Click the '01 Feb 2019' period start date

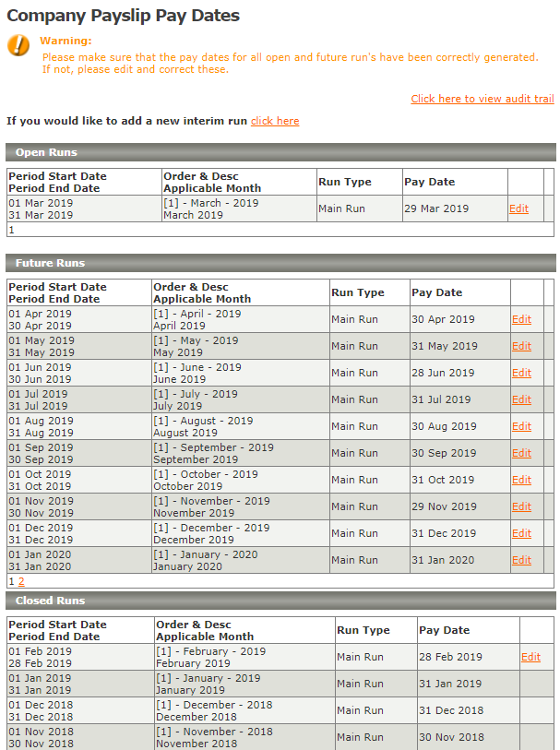coord(41,651)
